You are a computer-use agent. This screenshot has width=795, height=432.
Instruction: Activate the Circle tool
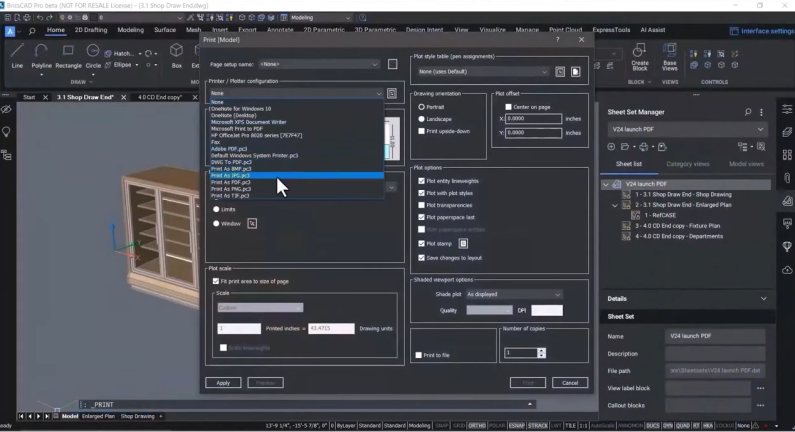pos(93,56)
